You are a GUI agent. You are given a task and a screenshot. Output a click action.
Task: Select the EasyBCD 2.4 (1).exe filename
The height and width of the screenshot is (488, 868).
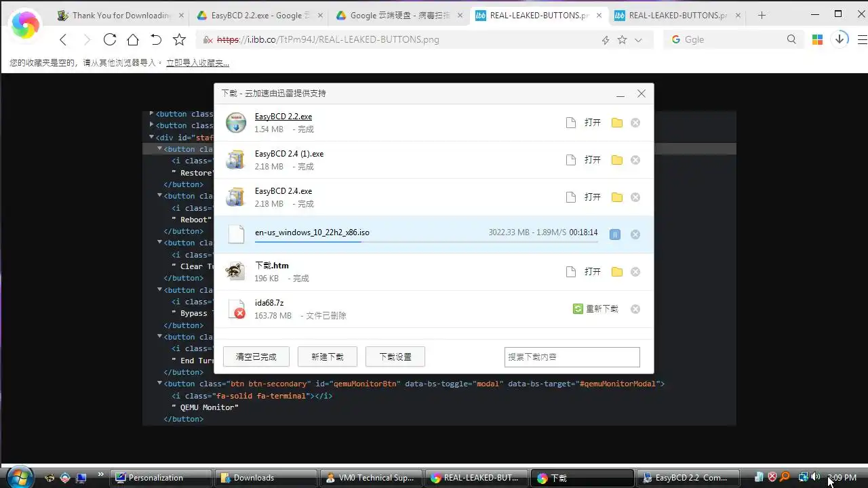point(290,154)
